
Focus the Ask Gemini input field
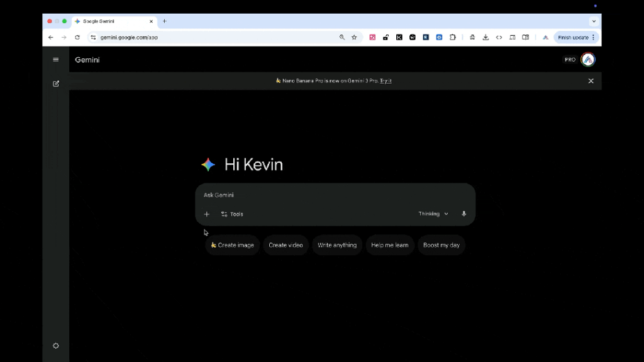tap(333, 195)
